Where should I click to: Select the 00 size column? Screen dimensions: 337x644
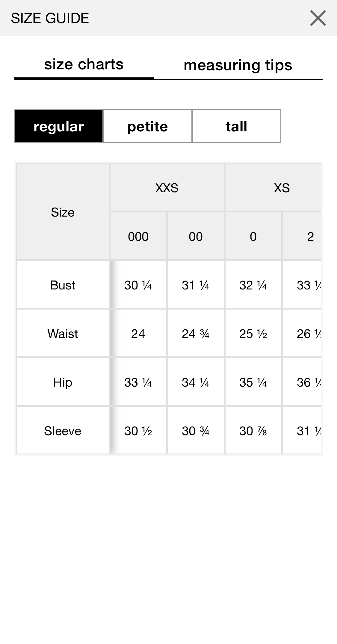pos(196,237)
